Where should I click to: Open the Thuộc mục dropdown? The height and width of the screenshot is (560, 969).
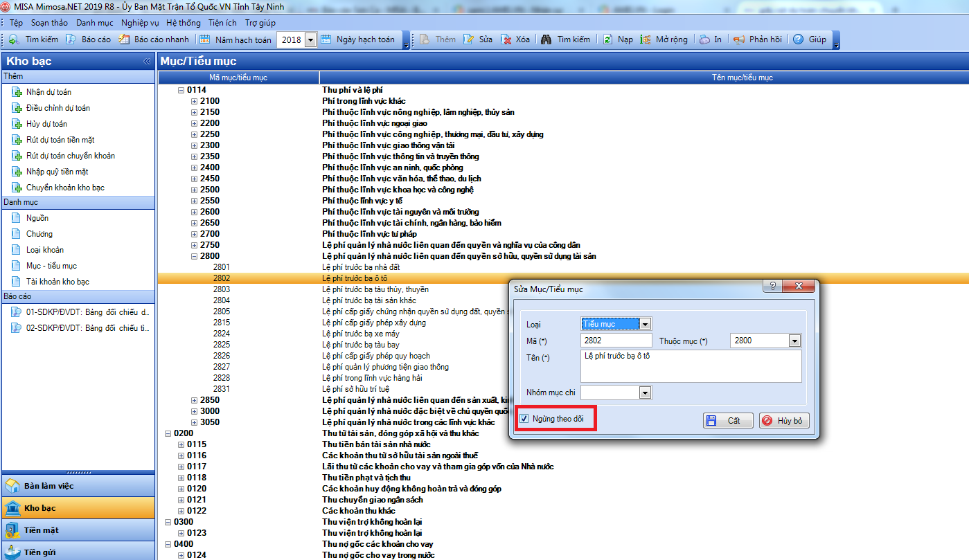tap(794, 341)
